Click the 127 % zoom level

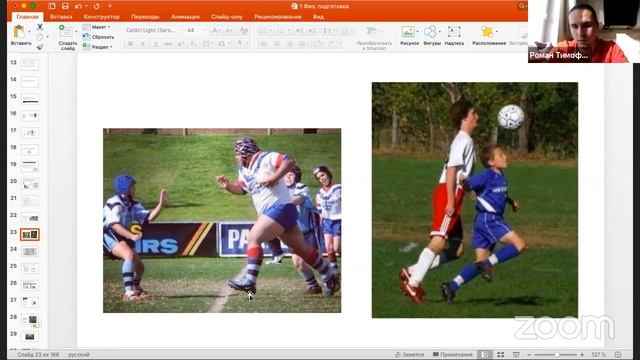click(x=598, y=355)
